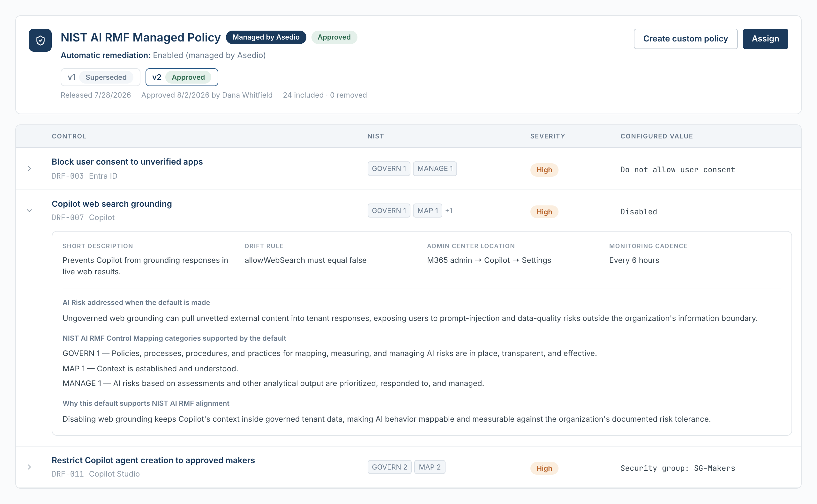Click '24 included · 0 removed' text

click(x=325, y=95)
